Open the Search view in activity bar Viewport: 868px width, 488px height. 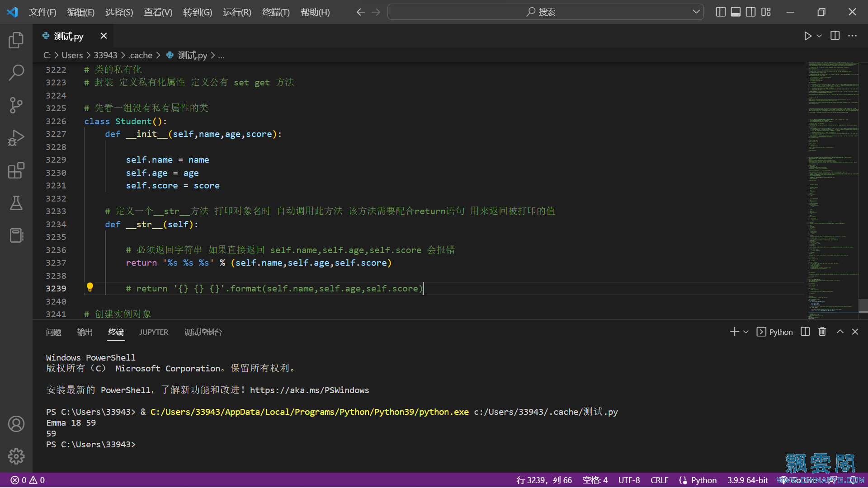tap(16, 73)
